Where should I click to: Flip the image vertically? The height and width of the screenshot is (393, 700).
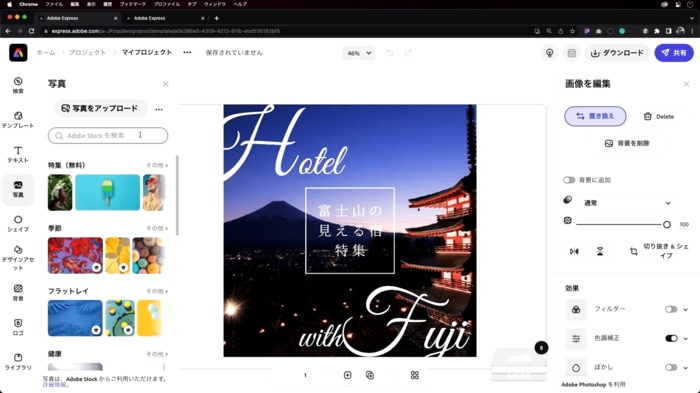600,251
